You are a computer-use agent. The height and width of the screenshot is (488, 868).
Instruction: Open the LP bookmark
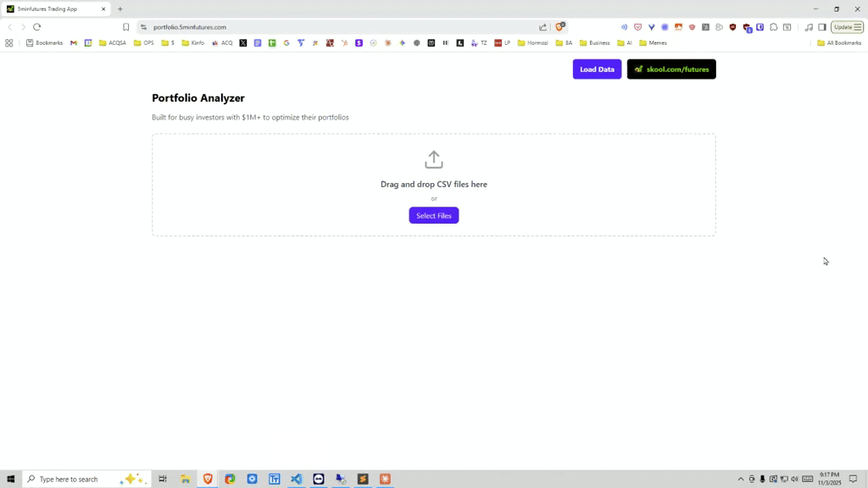pyautogui.click(x=503, y=42)
